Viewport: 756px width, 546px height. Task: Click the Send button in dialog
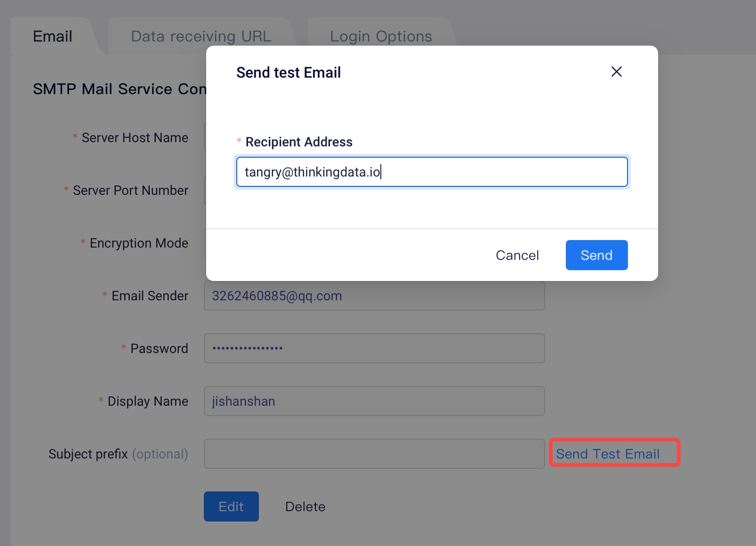point(596,255)
